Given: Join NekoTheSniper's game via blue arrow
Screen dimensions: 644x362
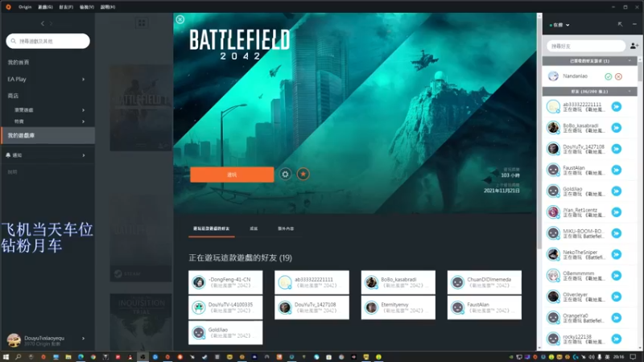Looking at the screenshot, I should [x=616, y=254].
